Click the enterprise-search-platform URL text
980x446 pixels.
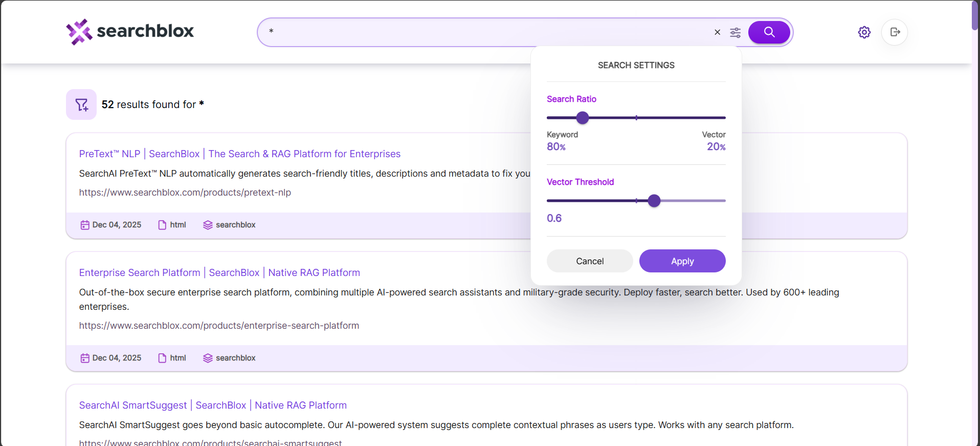coord(219,326)
